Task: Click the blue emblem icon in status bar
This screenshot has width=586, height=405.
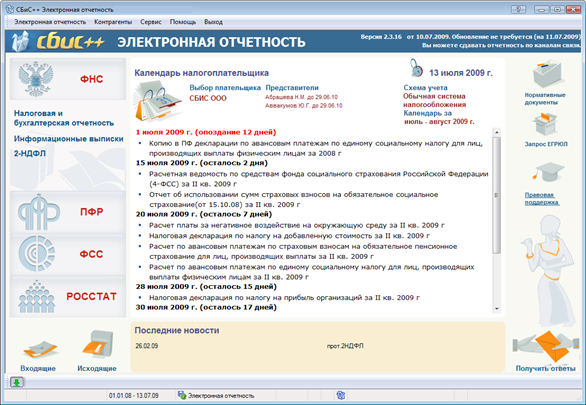Action: click(x=340, y=395)
